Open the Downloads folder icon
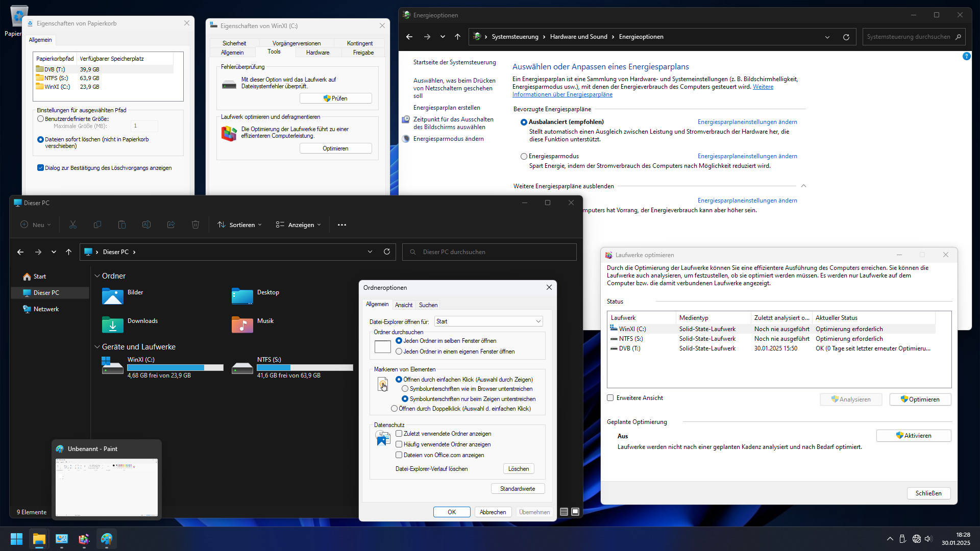The height and width of the screenshot is (551, 980). (x=113, y=324)
